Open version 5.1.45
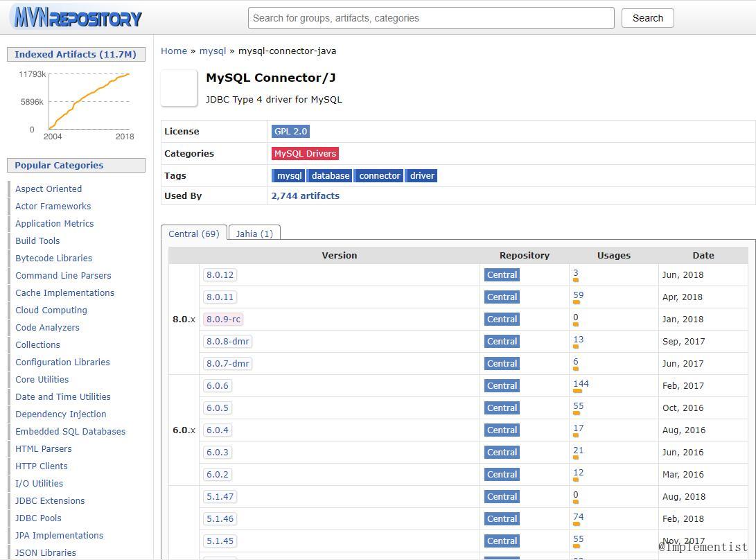Viewport: 756px width, 560px height. pyautogui.click(x=220, y=541)
